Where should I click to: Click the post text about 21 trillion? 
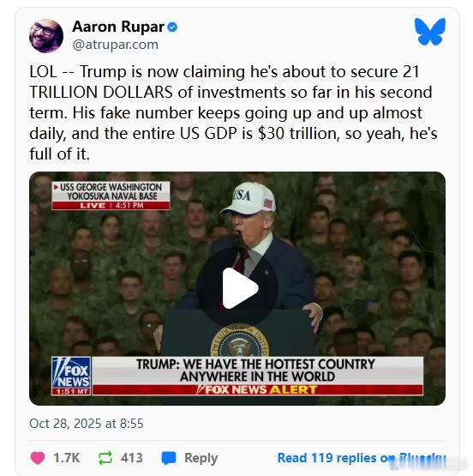233,112
